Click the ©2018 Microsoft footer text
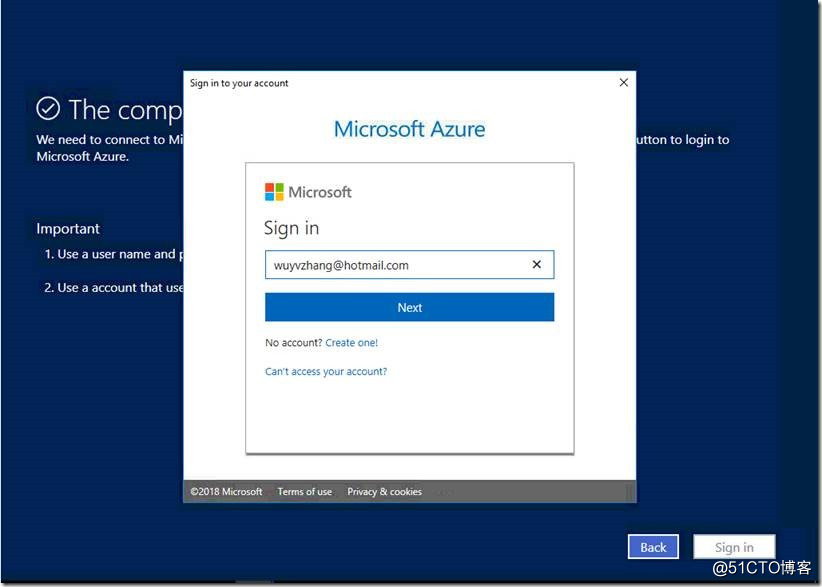This screenshot has width=822, height=587. (x=226, y=492)
